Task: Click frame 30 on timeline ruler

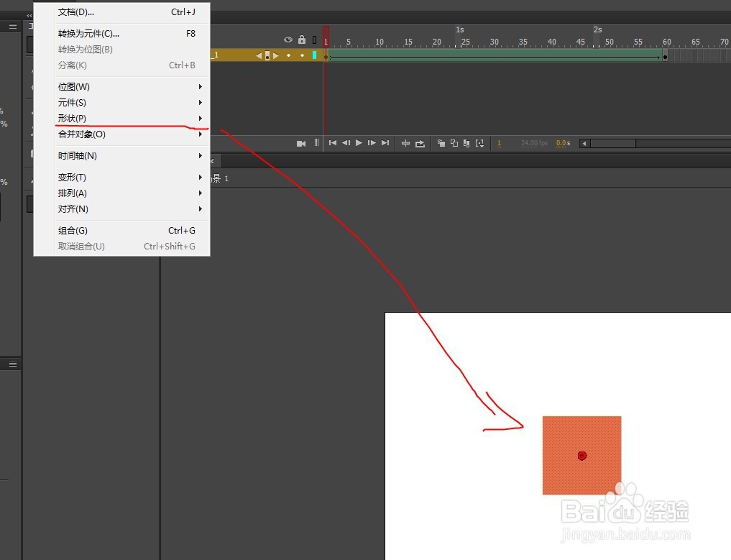Action: point(495,42)
